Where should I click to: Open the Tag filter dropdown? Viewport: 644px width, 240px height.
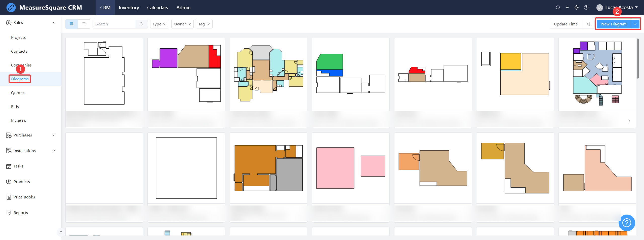point(204,24)
